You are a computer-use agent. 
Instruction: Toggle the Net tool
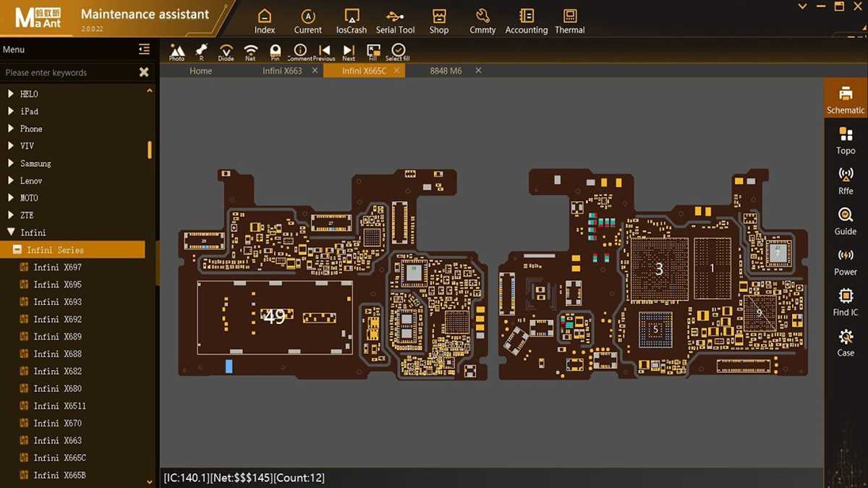[250, 52]
